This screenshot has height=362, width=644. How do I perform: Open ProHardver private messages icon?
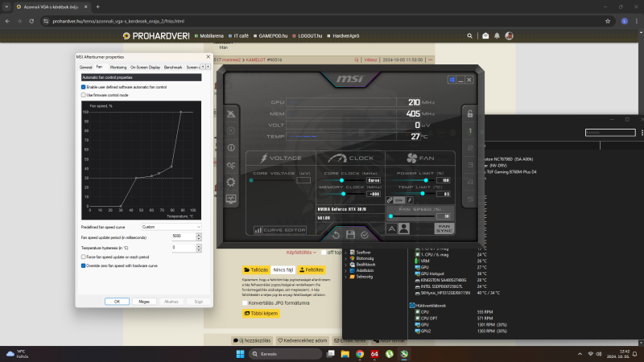pos(485,35)
